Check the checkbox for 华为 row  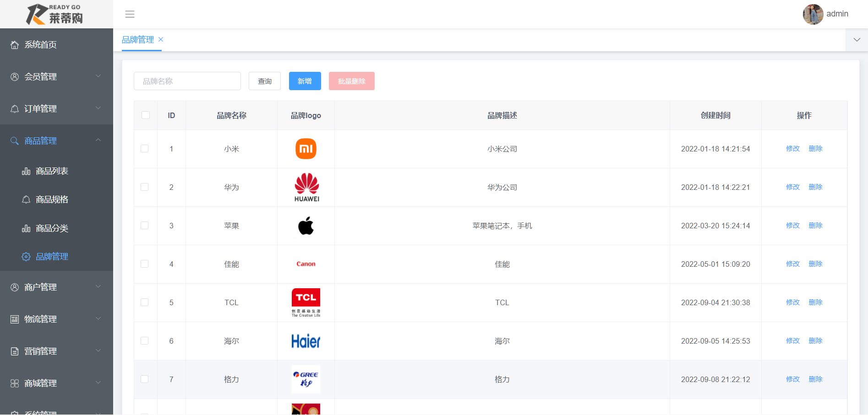[x=145, y=187]
